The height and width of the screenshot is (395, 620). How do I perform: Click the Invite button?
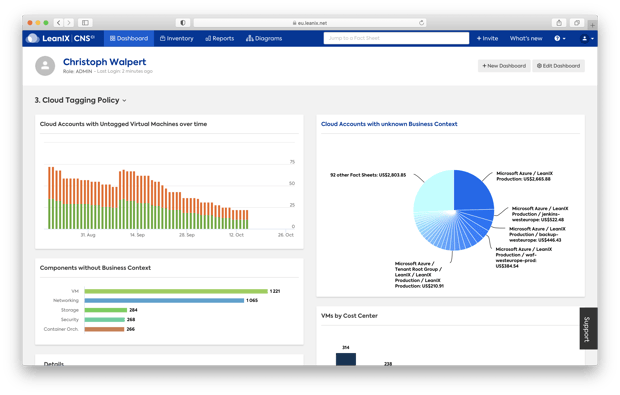487,38
